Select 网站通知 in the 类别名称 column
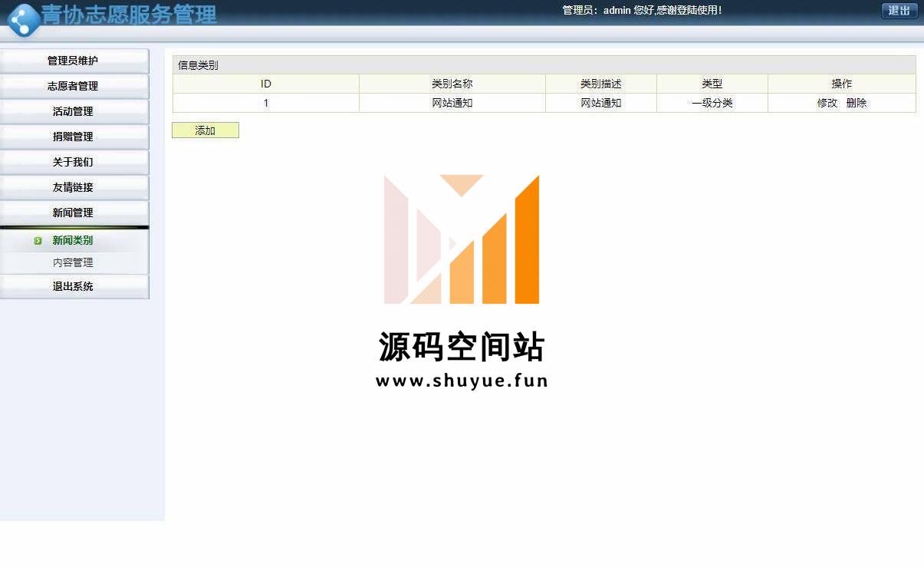Screen dimensions: 924x567 coord(452,103)
